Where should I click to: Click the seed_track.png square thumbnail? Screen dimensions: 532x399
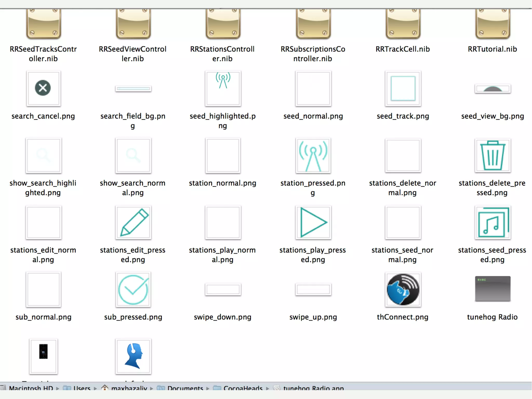point(403,89)
